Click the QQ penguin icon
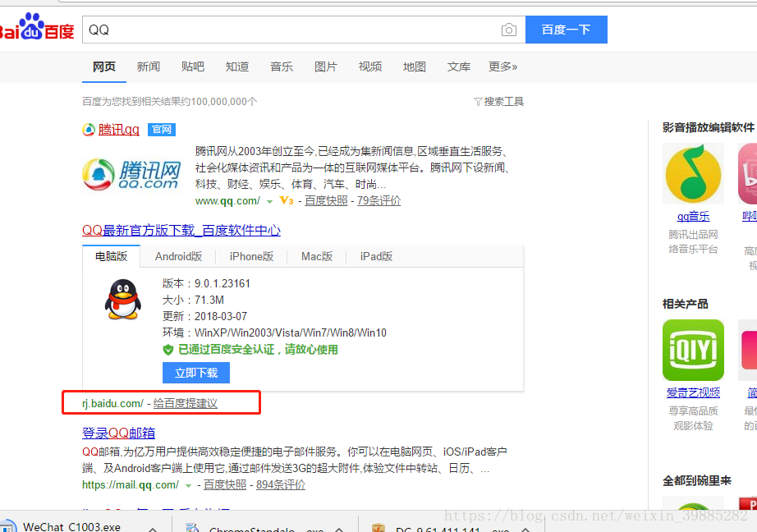 pyautogui.click(x=122, y=300)
